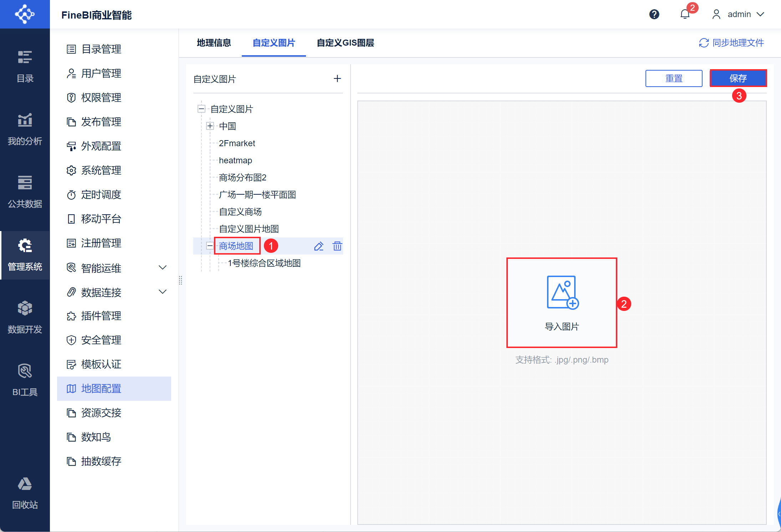781x532 pixels.
Task: Open 资源交接 menu item
Action: coord(114,413)
